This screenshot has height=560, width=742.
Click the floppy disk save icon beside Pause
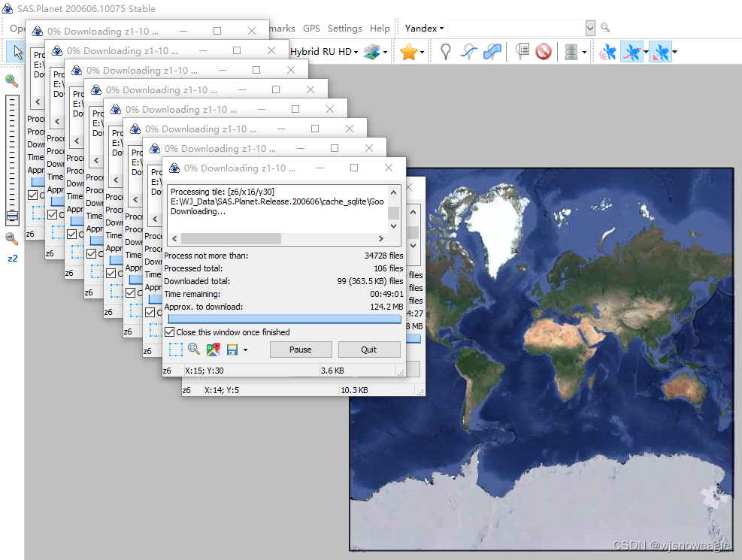232,350
